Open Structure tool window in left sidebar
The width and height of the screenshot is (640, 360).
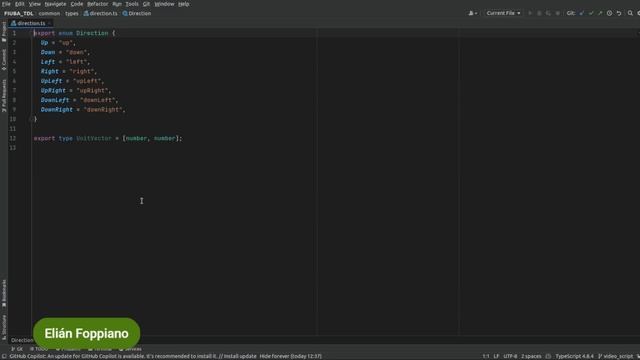(4, 326)
